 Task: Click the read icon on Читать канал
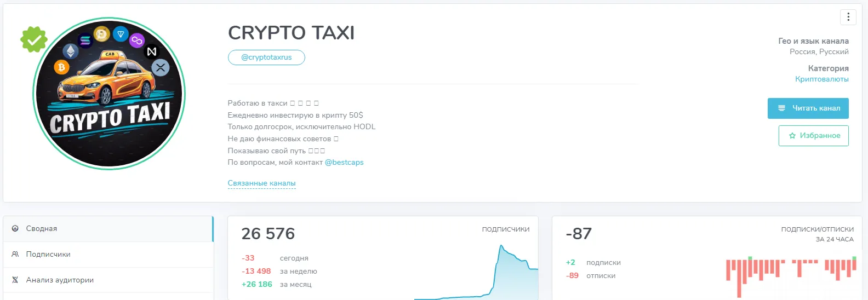click(x=781, y=108)
